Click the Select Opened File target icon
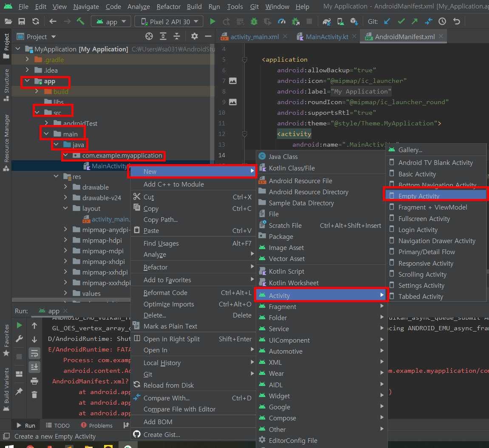The height and width of the screenshot is (448, 489). pos(149,36)
